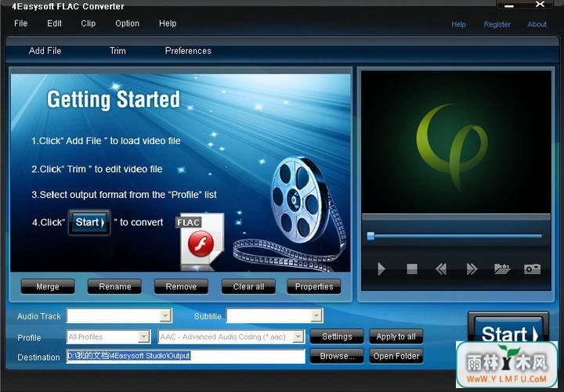Click the Help link at top right

pos(458,24)
